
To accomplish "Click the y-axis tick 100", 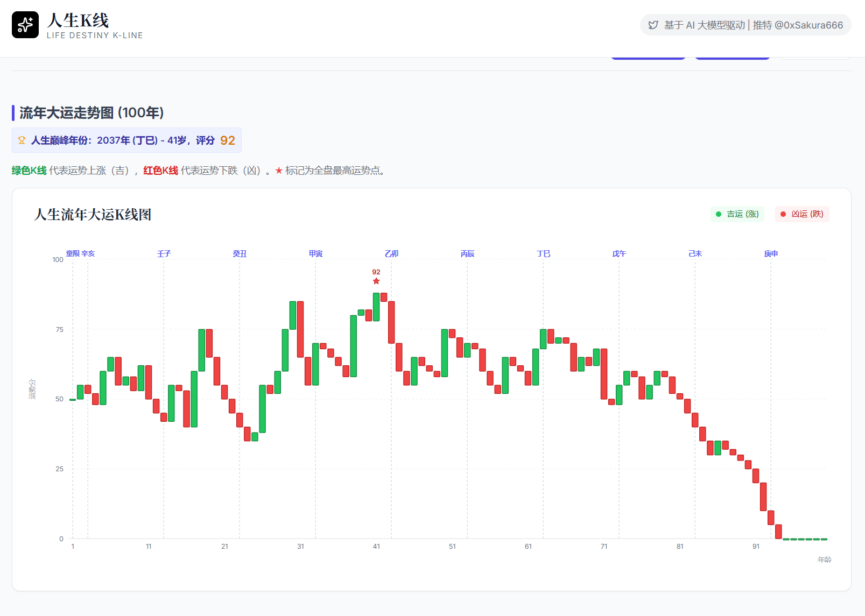I will [58, 259].
